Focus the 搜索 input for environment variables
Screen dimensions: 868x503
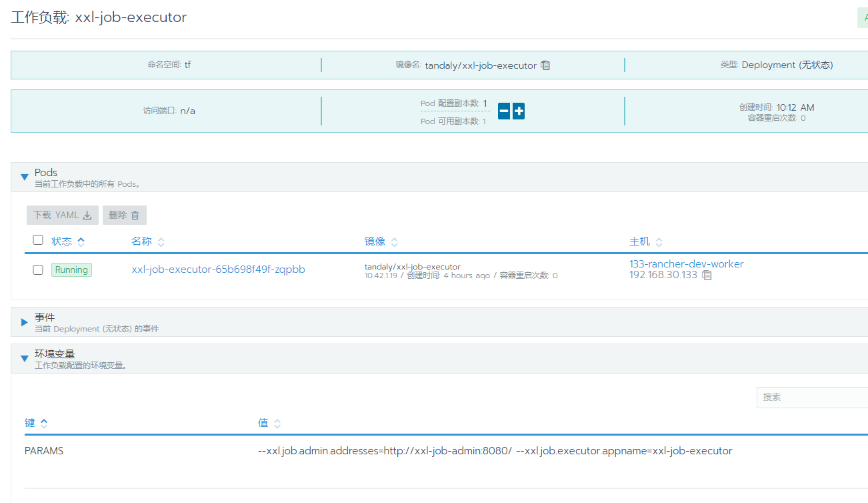click(x=812, y=397)
